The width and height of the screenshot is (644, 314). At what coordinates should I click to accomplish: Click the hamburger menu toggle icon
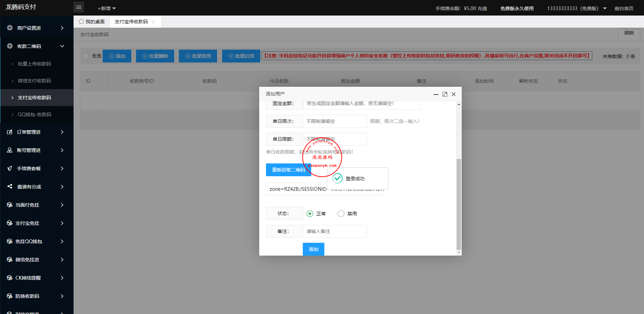tap(79, 7)
